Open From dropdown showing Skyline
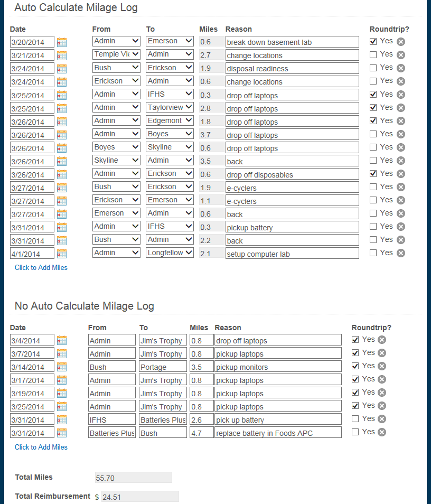431x504 pixels. (x=116, y=160)
